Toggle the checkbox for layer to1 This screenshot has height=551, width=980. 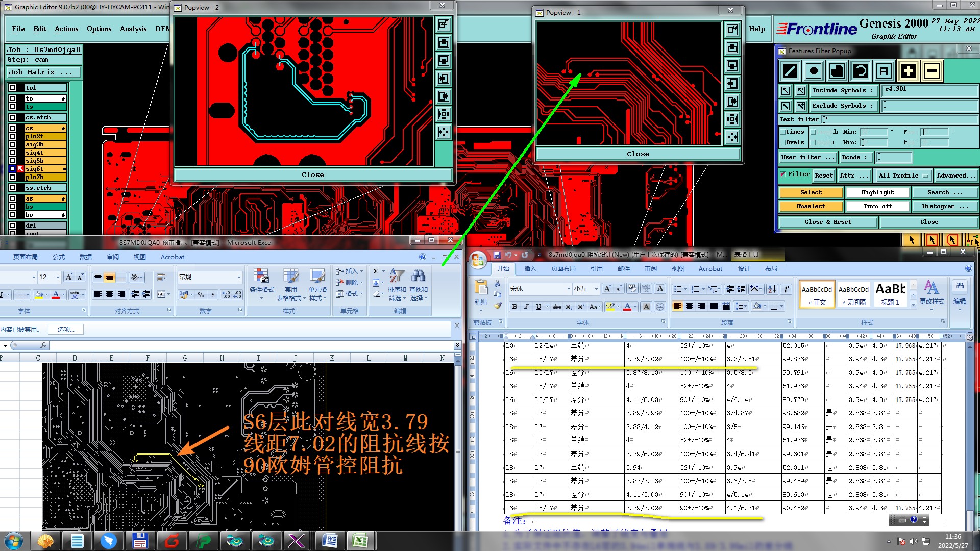click(12, 88)
